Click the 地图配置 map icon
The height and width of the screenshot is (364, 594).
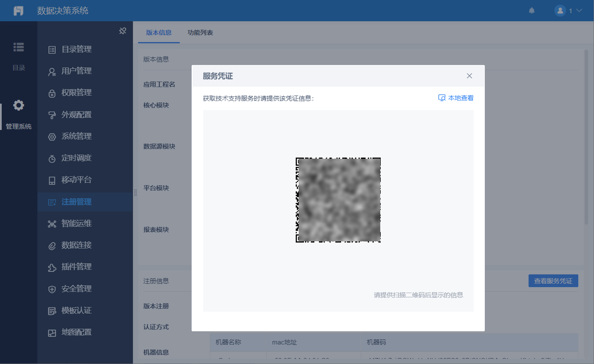coord(52,333)
